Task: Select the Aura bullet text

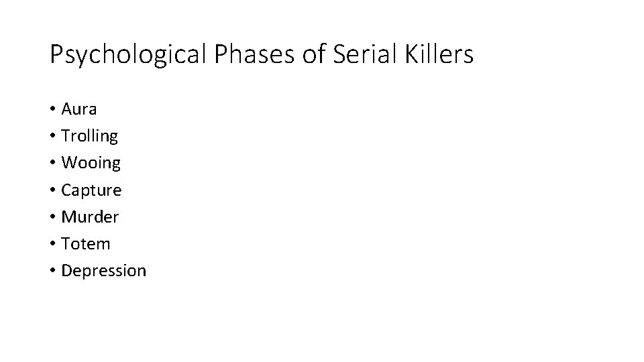Action: point(79,109)
